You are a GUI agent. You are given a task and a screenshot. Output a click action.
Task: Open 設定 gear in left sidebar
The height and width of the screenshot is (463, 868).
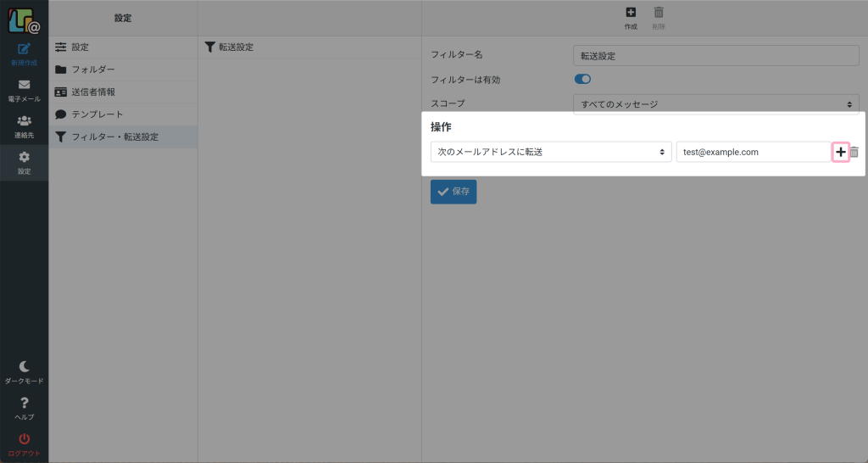click(24, 164)
